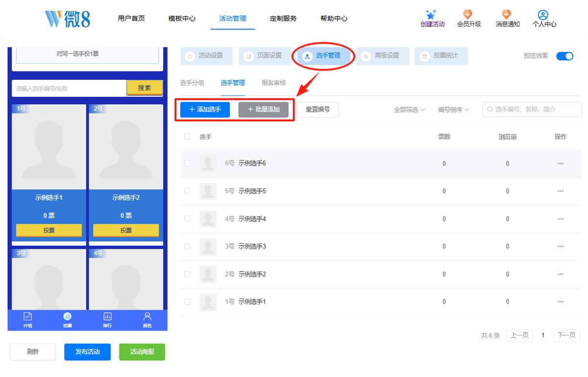Open the more-actions dots for 示例选手6
This screenshot has width=588, height=377.
561,164
